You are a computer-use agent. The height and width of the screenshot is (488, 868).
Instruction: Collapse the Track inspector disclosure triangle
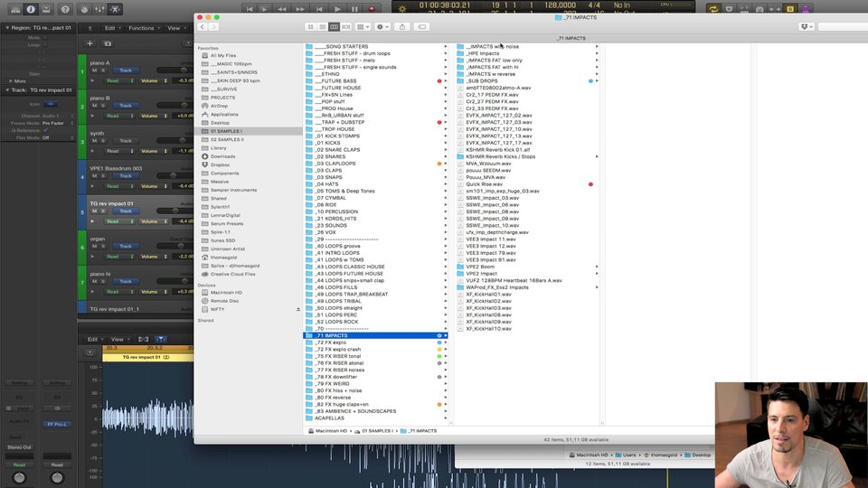point(7,90)
